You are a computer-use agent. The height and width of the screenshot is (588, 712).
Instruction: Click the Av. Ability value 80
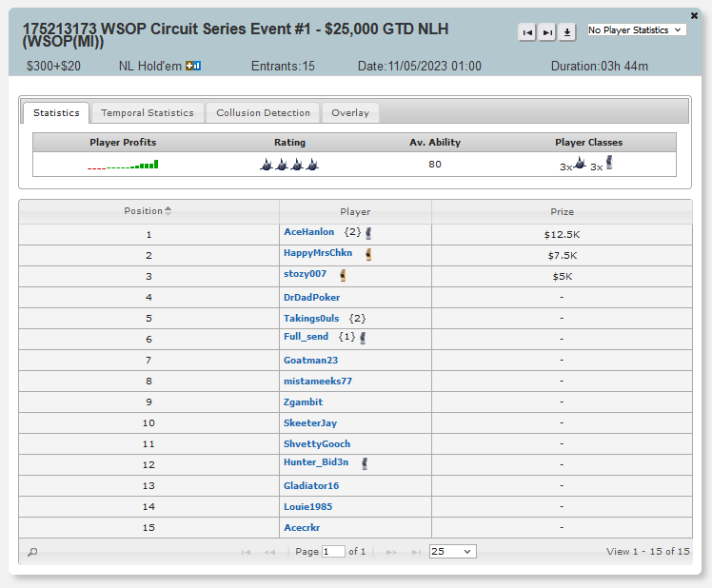point(435,164)
